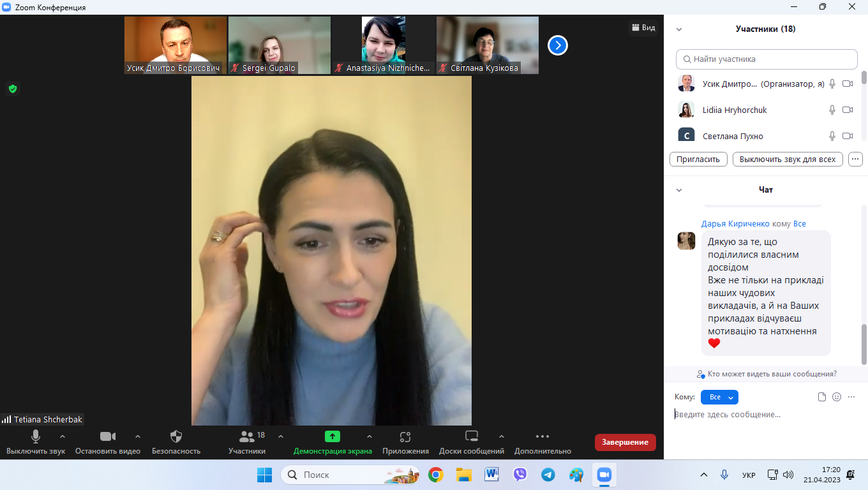
Task: Mute microphone with Выключить звук button
Action: point(36,442)
